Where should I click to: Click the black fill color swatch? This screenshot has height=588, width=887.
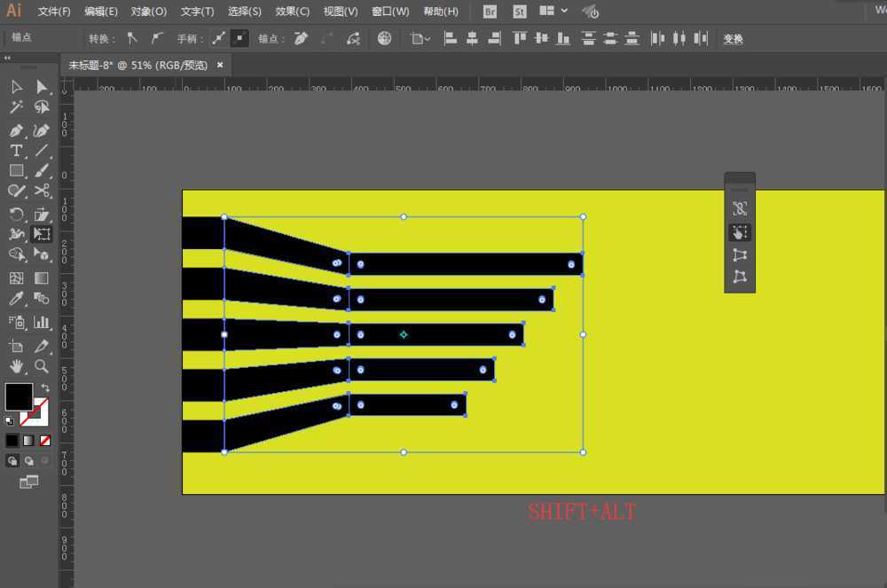pos(19,396)
